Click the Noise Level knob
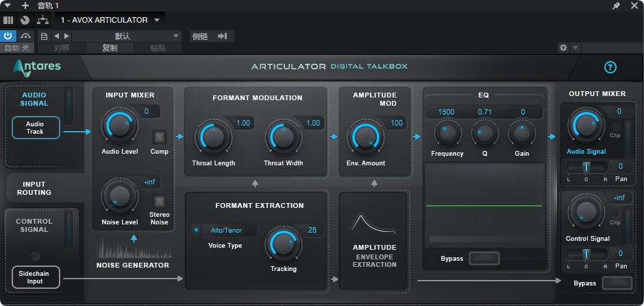 (x=119, y=196)
